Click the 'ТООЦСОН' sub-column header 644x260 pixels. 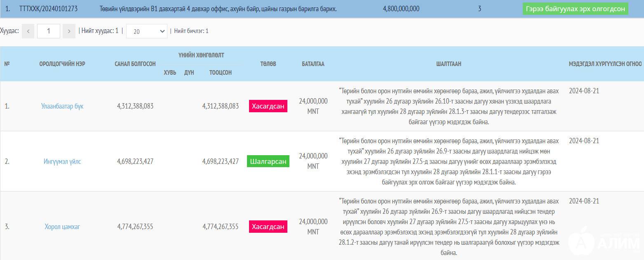click(221, 73)
